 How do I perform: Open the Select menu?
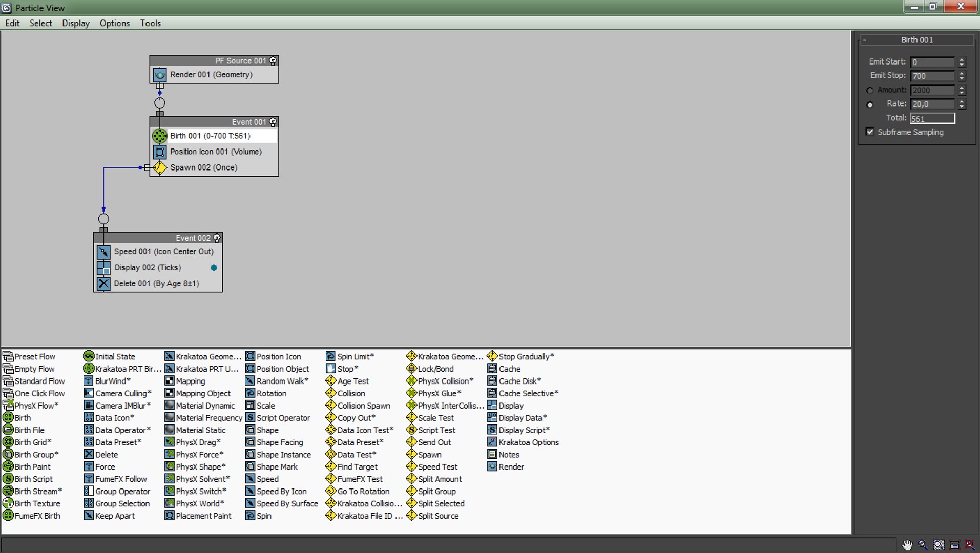click(41, 23)
